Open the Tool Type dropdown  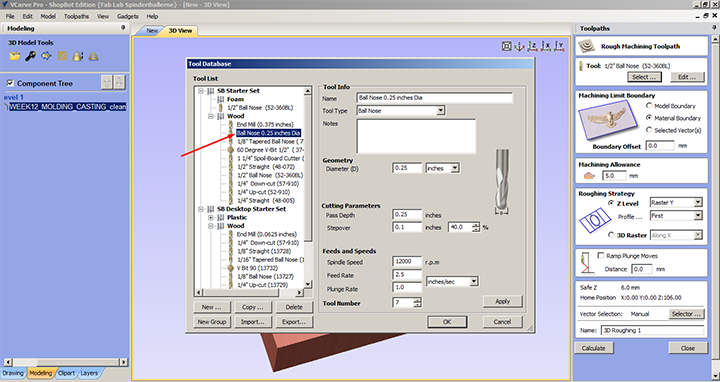coord(440,111)
